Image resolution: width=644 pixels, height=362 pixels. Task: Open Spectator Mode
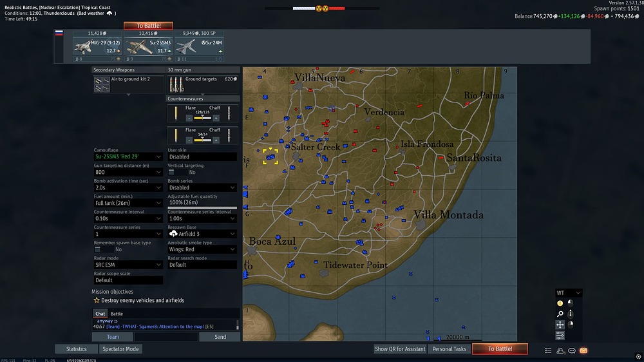pos(120,349)
